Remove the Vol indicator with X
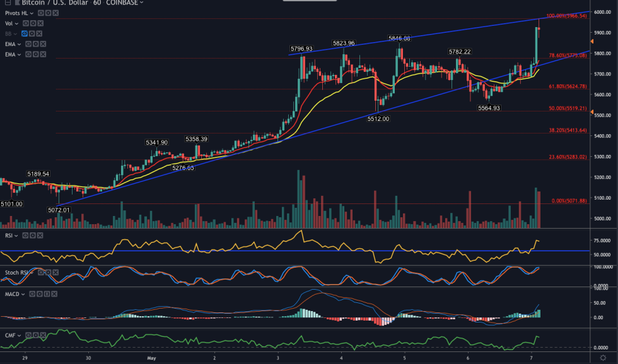 40,23
